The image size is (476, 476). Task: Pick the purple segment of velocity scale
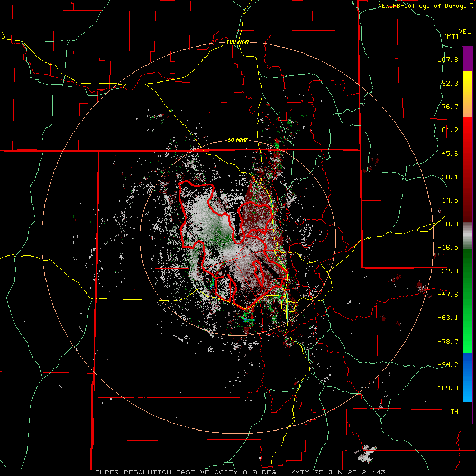[x=467, y=59]
